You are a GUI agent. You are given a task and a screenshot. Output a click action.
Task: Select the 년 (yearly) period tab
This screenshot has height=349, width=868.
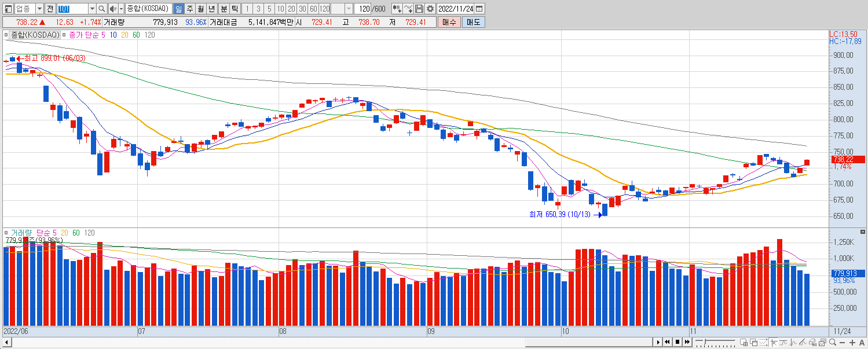212,9
